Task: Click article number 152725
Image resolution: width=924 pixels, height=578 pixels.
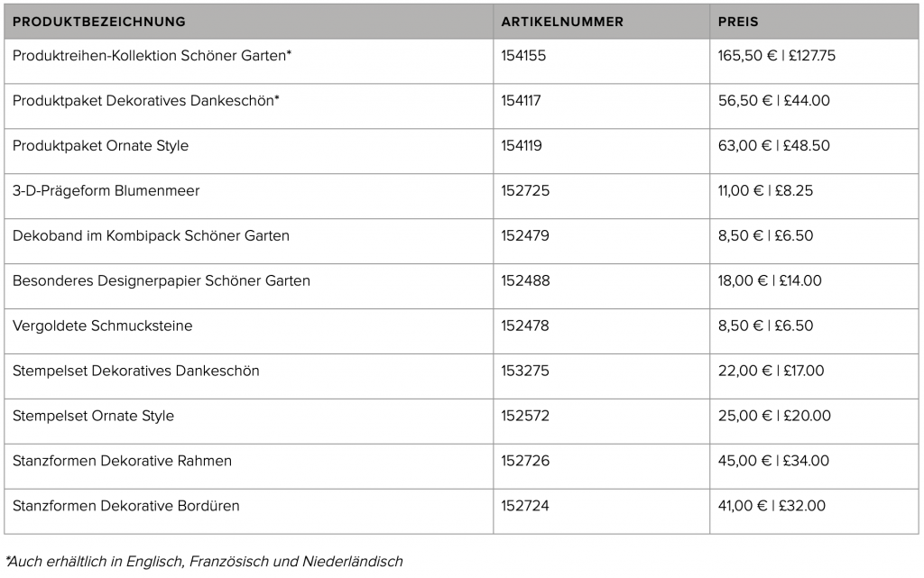Action: pyautogui.click(x=526, y=190)
